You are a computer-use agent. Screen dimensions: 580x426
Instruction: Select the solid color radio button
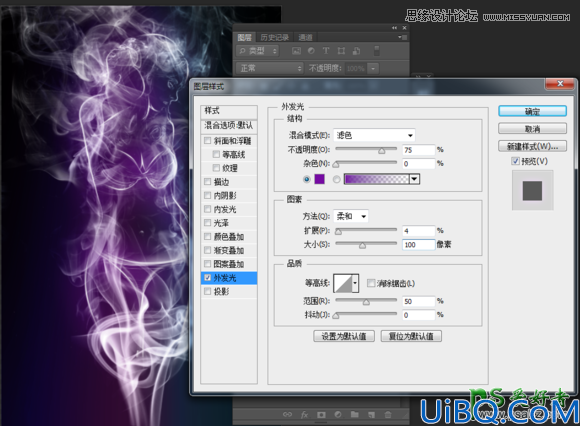[307, 179]
